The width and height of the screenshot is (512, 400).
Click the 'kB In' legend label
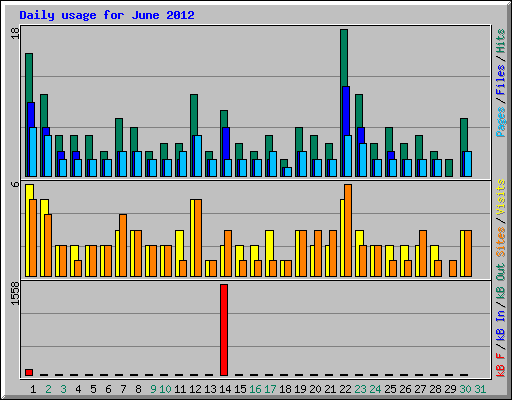pos(501,325)
